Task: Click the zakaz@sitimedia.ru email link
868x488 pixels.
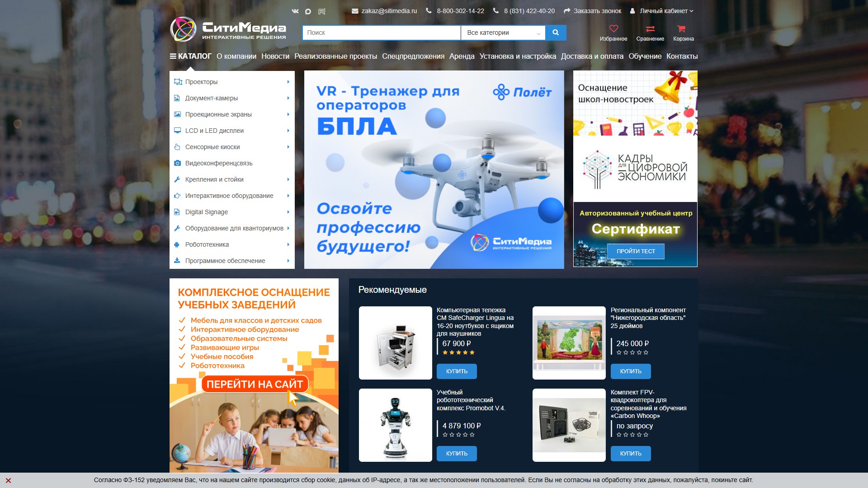Action: click(389, 11)
